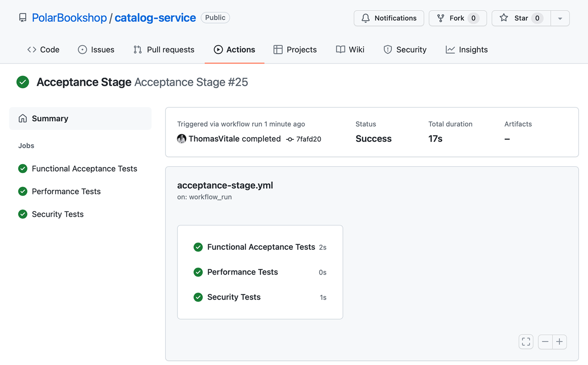Open the Insights tab
Viewport: 588px width, 365px height.
467,50
